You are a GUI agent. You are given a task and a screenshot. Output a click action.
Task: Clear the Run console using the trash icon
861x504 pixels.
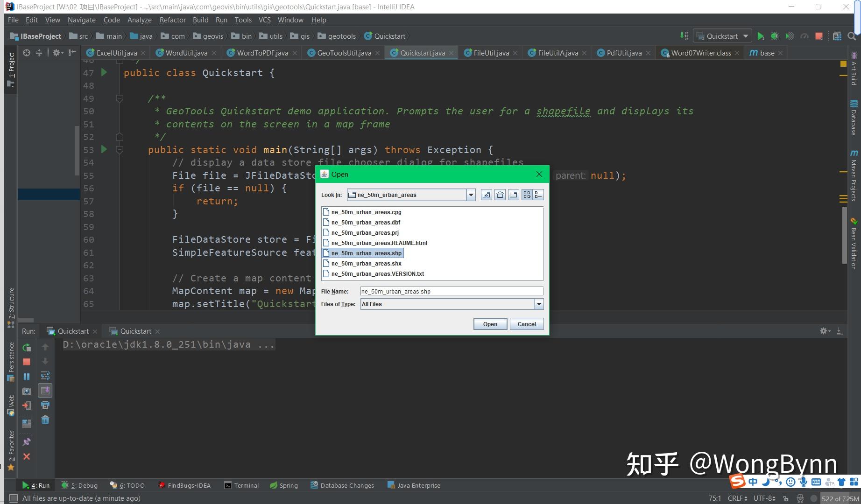(45, 420)
